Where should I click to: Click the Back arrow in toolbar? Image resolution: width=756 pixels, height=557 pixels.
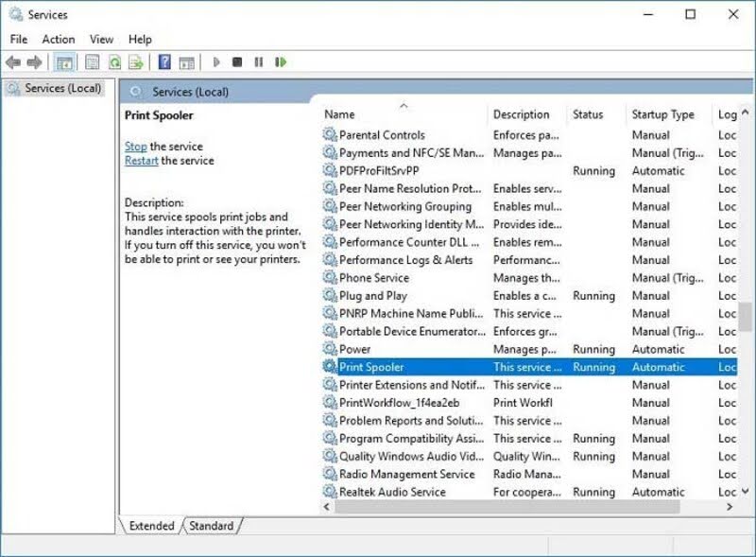pyautogui.click(x=13, y=62)
